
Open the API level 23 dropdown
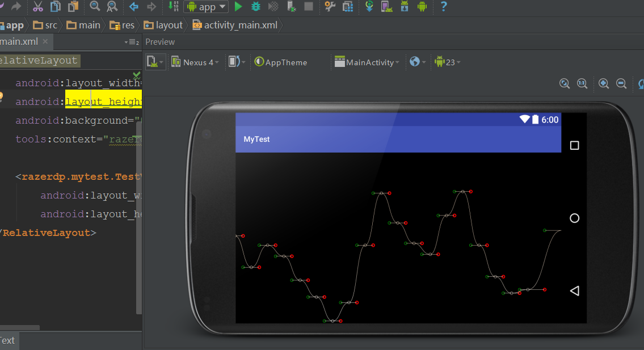pos(448,62)
